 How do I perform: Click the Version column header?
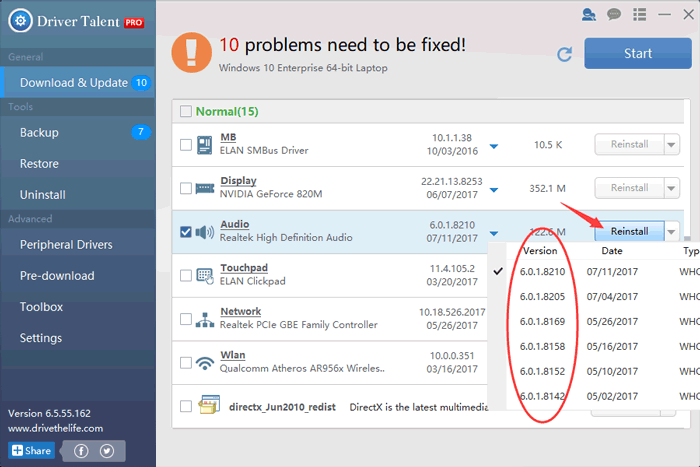click(x=540, y=251)
